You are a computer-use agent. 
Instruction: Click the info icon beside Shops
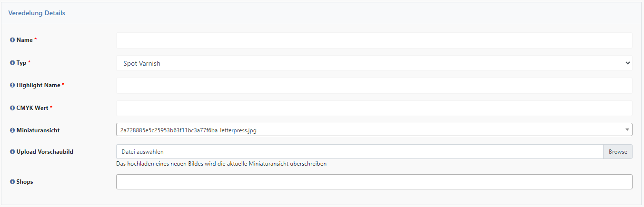12,182
